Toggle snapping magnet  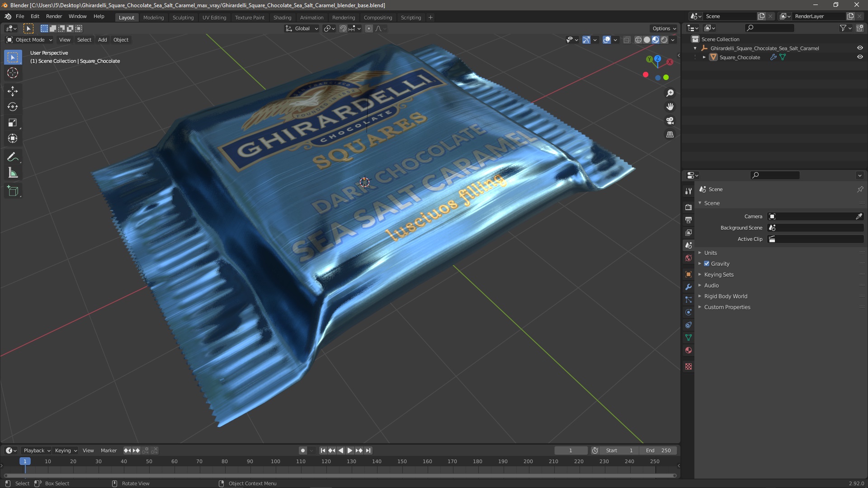coord(343,28)
